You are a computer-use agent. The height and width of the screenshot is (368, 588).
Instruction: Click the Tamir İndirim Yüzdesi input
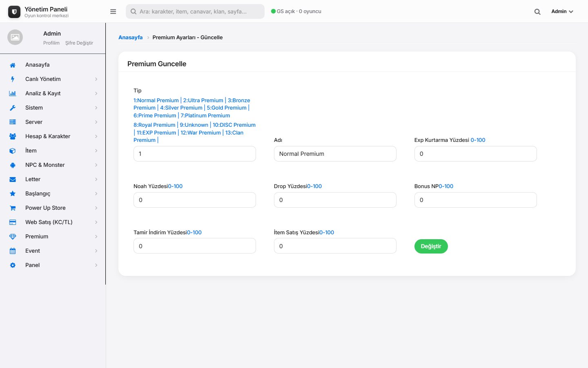(195, 246)
